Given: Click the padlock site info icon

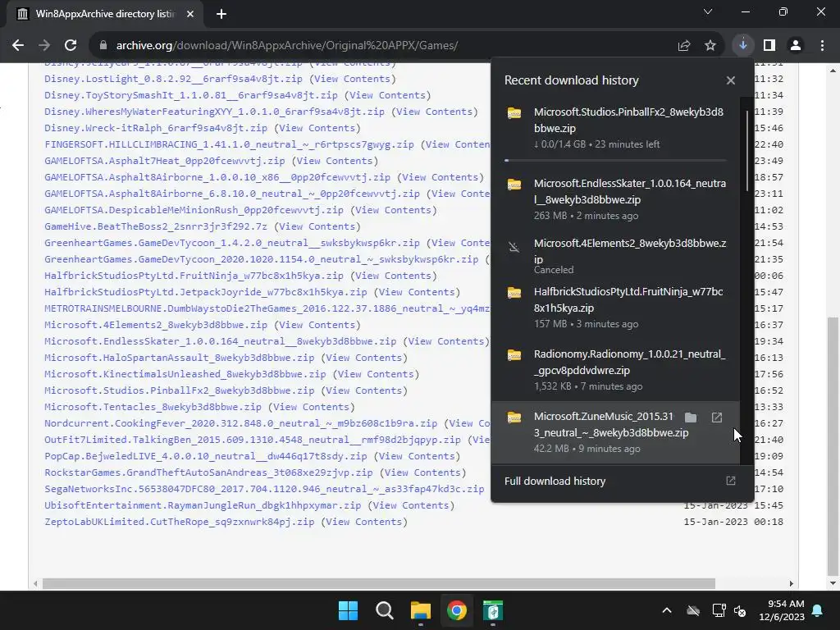Looking at the screenshot, I should [x=103, y=46].
